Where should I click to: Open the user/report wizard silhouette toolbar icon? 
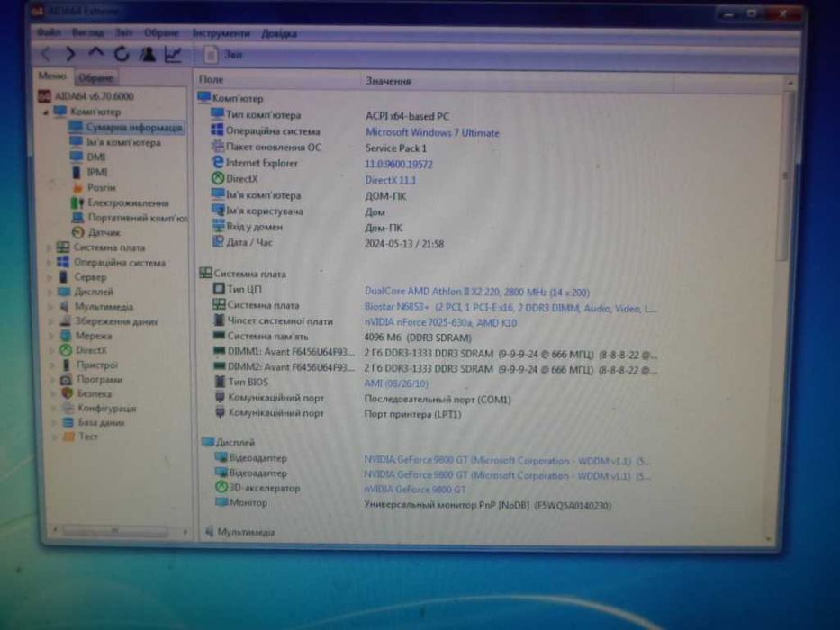point(148,54)
